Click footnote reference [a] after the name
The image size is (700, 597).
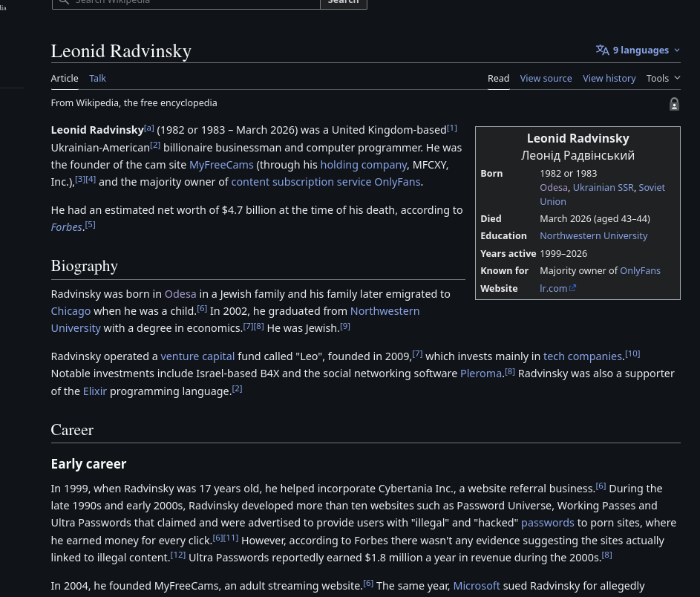pyautogui.click(x=149, y=128)
